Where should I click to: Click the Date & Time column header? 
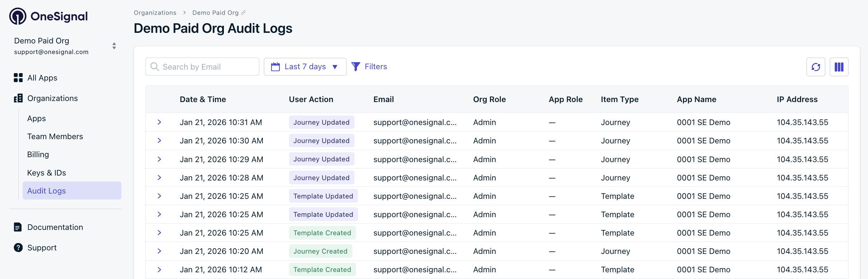click(203, 99)
